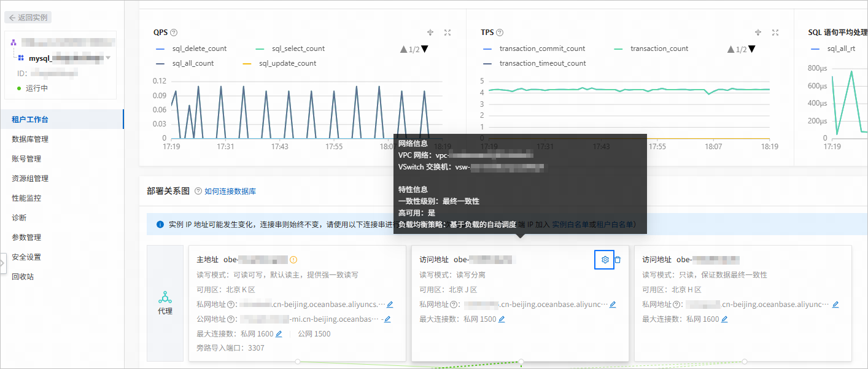This screenshot has width=868, height=369.
Task: Toggle transaction_count legend series
Action: [651, 49]
